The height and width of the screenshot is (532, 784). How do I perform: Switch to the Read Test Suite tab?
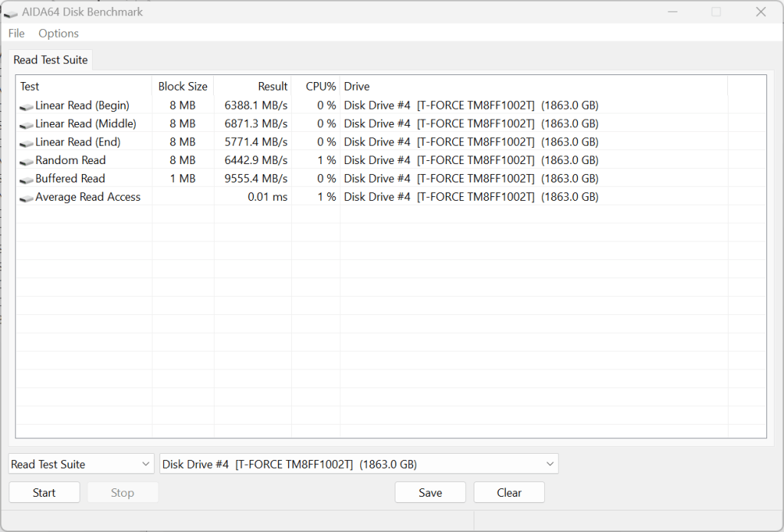click(x=50, y=59)
